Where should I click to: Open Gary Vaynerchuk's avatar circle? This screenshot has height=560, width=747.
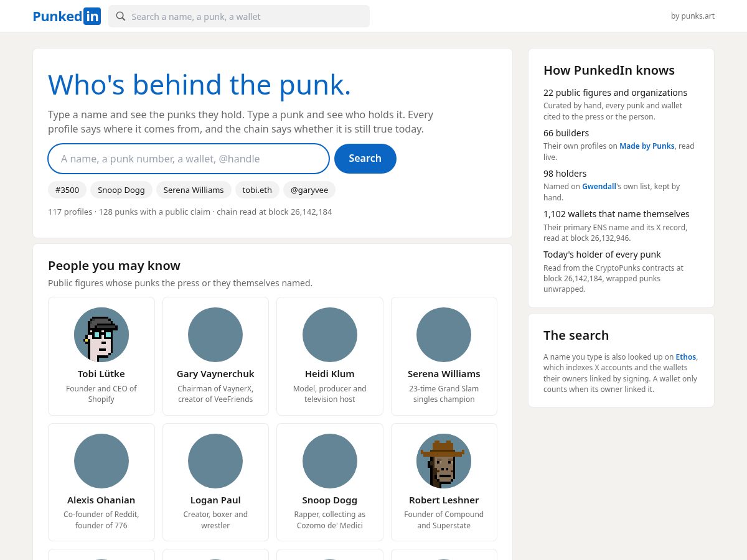coord(215,335)
